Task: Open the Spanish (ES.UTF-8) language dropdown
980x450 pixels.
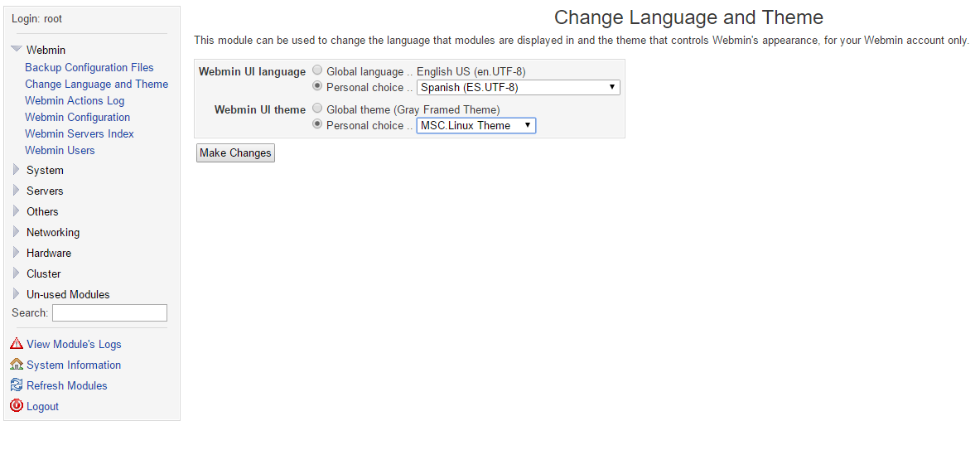Action: coord(518,87)
